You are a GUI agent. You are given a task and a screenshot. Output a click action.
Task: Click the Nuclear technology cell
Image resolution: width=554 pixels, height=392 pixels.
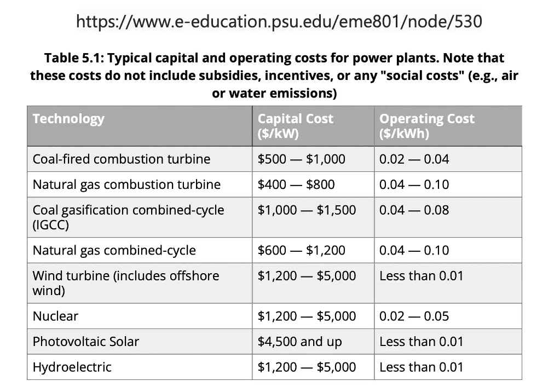(x=55, y=316)
